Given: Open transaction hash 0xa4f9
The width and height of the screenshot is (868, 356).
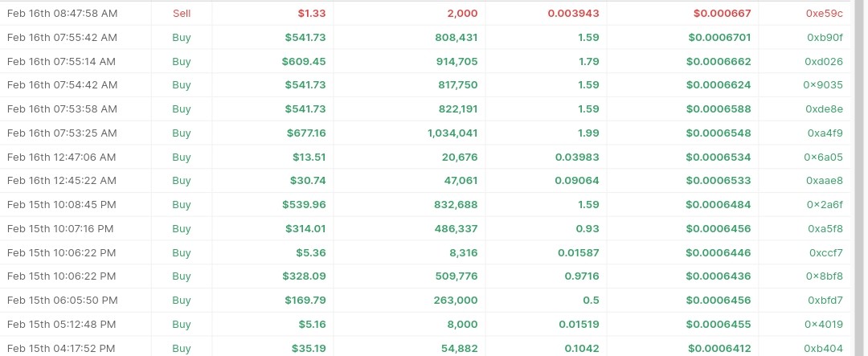Looking at the screenshot, I should point(825,133).
